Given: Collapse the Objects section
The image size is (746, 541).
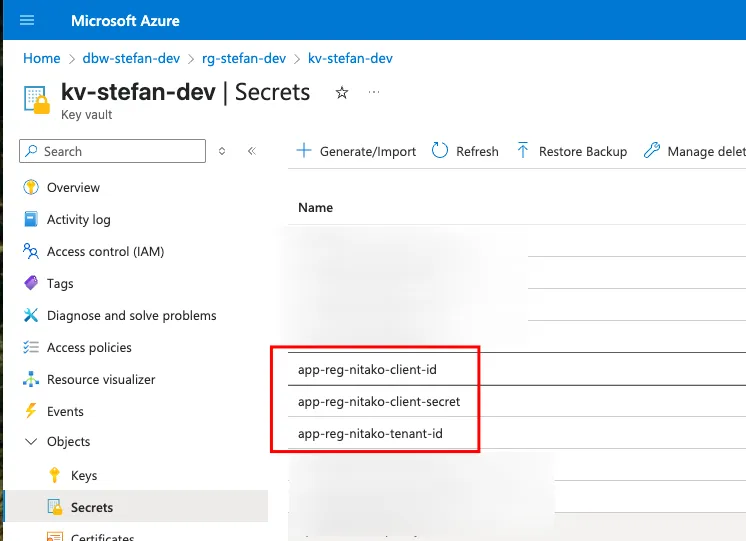Looking at the screenshot, I should coord(30,441).
